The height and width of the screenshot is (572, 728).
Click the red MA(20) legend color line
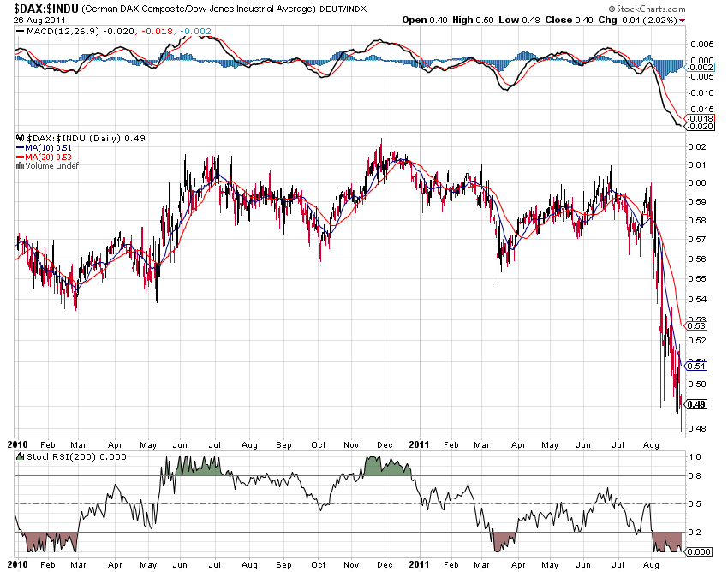(x=21, y=156)
